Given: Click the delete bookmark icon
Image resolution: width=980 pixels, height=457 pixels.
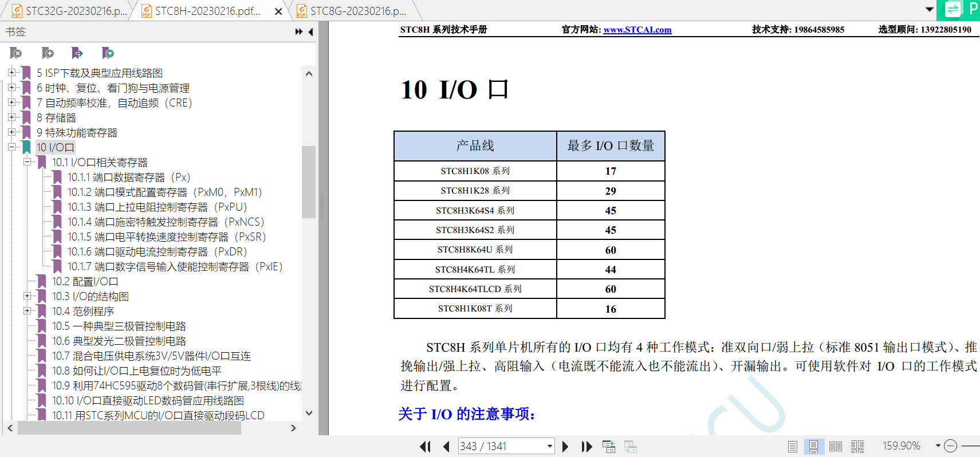Looking at the screenshot, I should [x=16, y=53].
